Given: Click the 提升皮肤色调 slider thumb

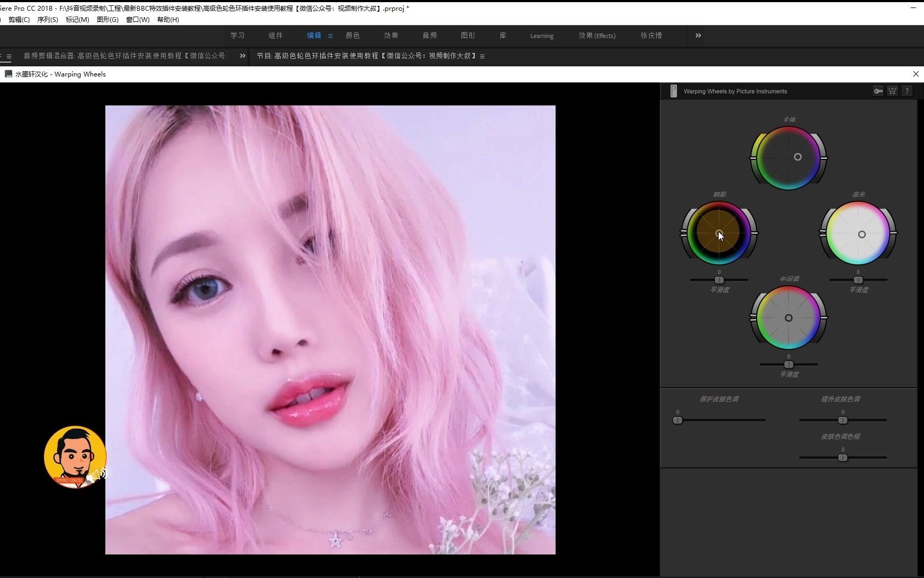Looking at the screenshot, I should (x=843, y=420).
